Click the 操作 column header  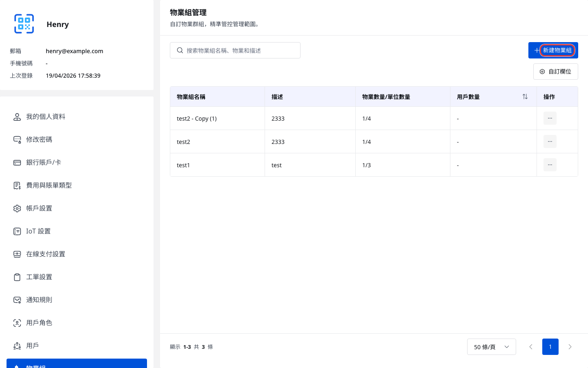click(557, 96)
